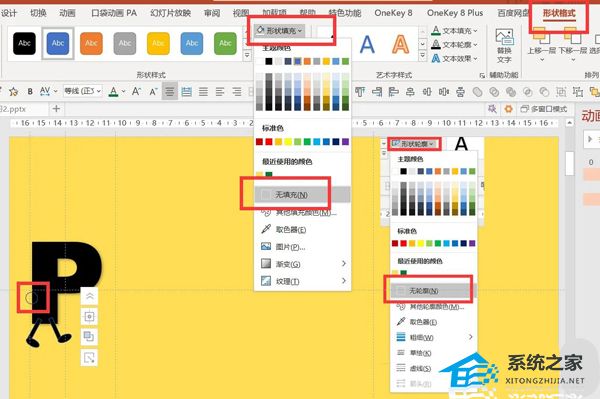Click the purple pin icon beside 多窗口模式

492,109
